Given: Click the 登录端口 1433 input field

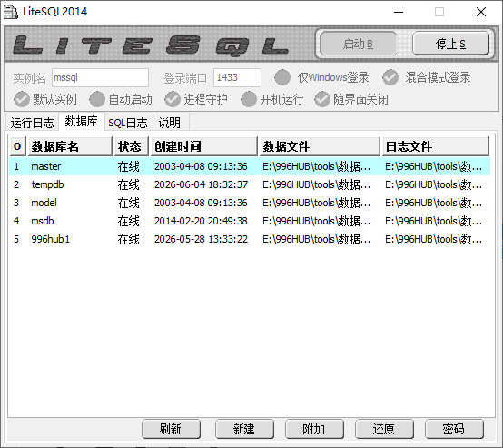Looking at the screenshot, I should coord(237,77).
